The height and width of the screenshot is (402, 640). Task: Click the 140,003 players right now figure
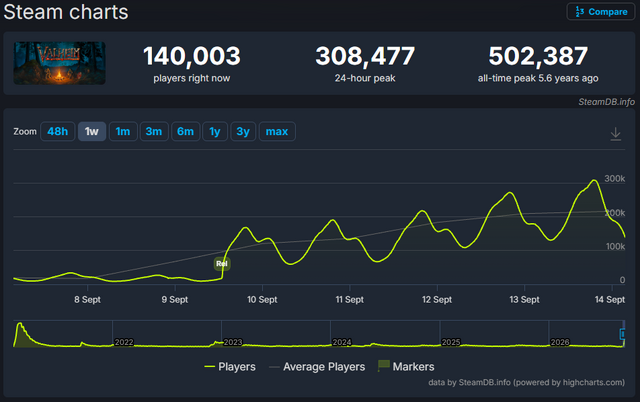pyautogui.click(x=192, y=56)
